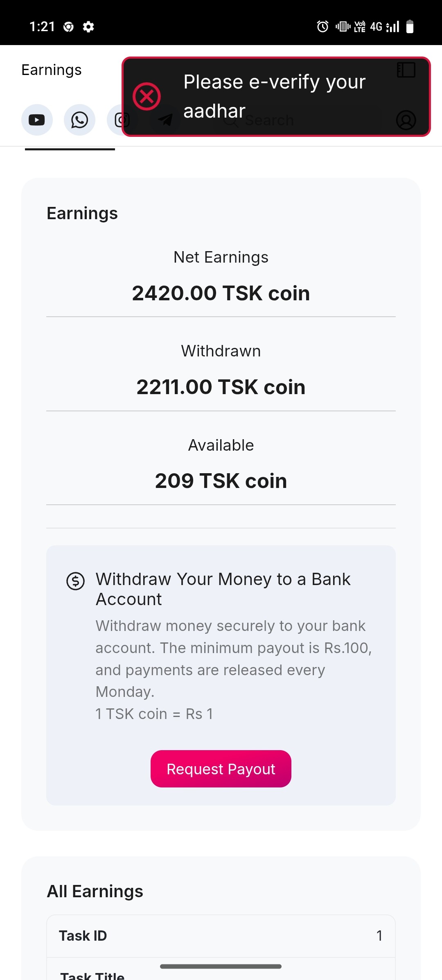Tap the Available 209 TSK coin amount

point(221,481)
